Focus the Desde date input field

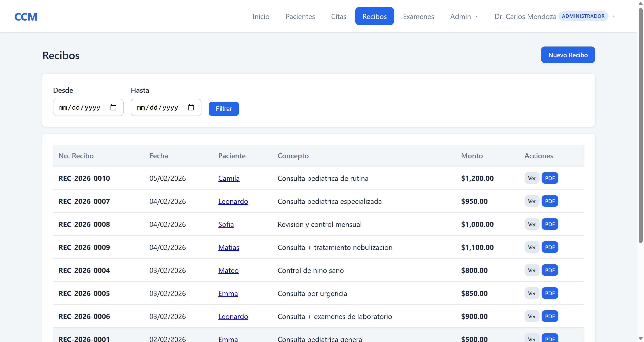point(80,108)
